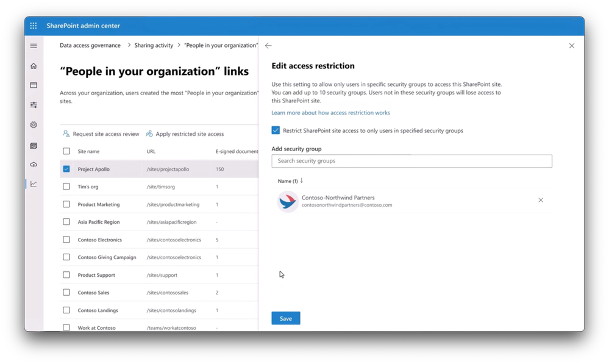This screenshot has width=609, height=364.
Task: Check the Product Support row checkbox
Action: click(66, 275)
